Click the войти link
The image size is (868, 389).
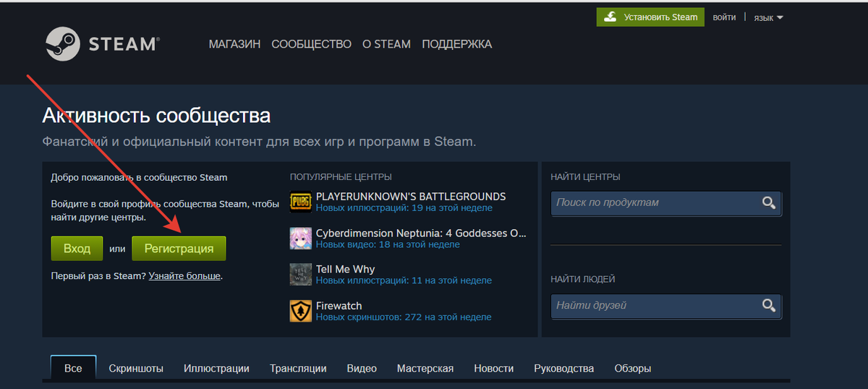(x=724, y=17)
